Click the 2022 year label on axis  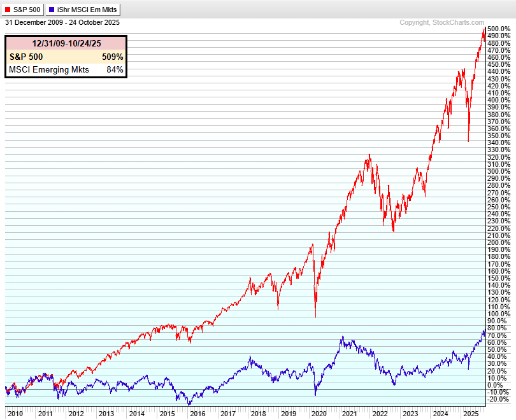[380, 414]
